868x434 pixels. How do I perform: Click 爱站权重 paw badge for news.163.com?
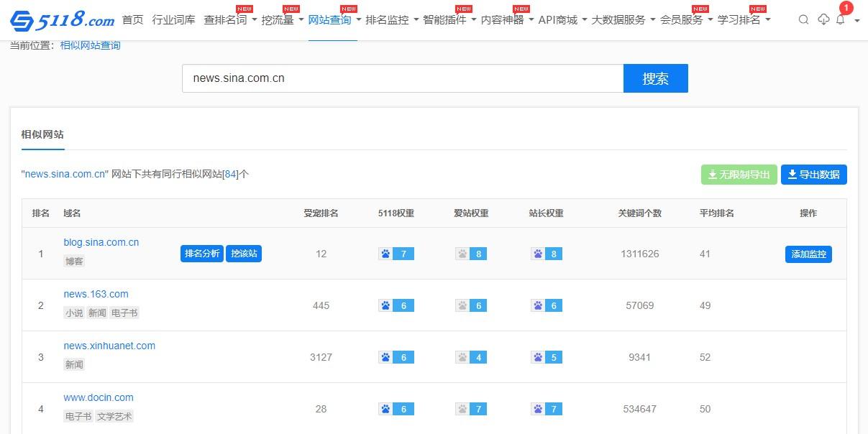click(471, 305)
